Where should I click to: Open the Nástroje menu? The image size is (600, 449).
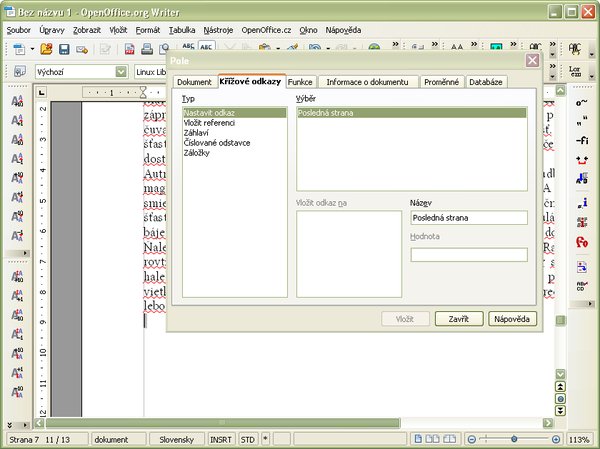pyautogui.click(x=218, y=30)
